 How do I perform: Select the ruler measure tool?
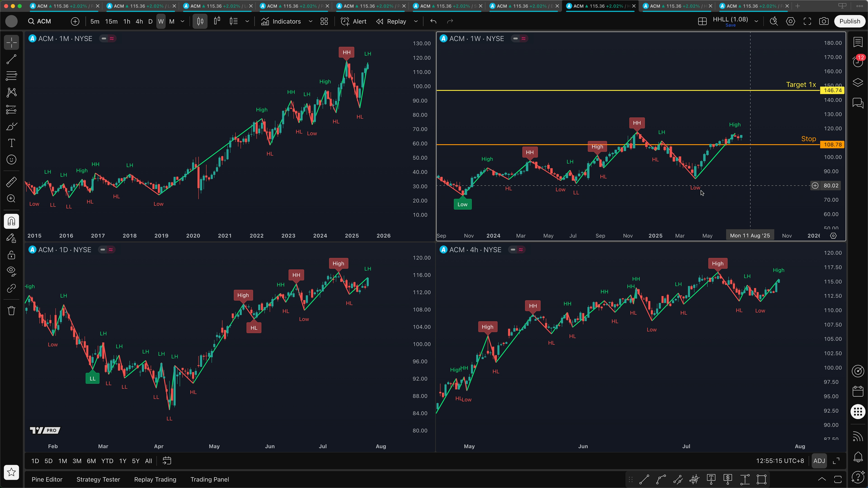pos(12,182)
